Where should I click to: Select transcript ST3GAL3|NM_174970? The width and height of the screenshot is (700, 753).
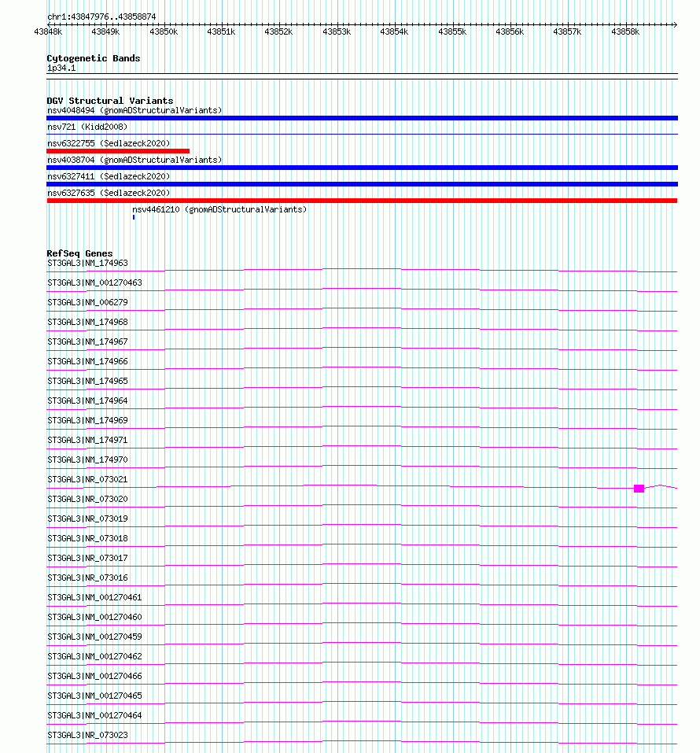click(88, 460)
